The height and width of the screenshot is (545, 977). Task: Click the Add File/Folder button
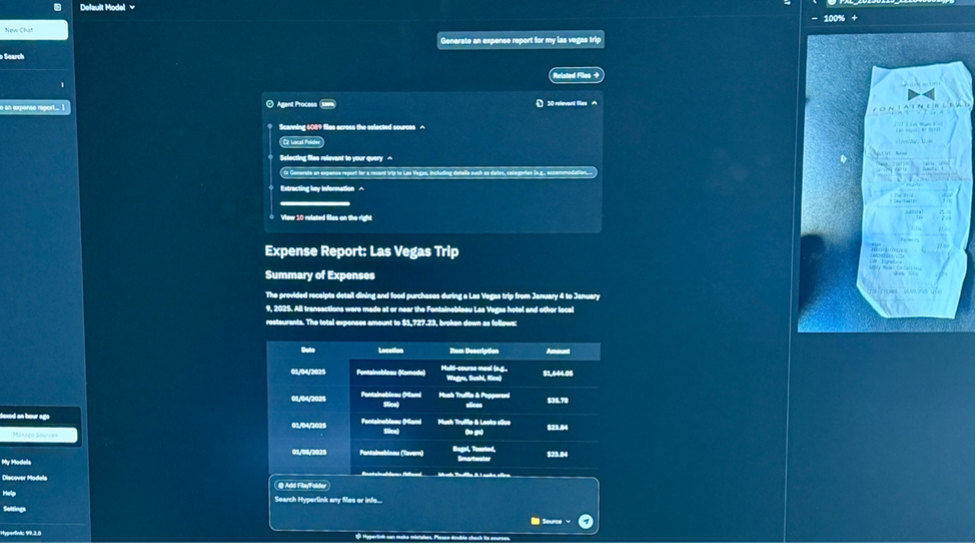(x=302, y=485)
